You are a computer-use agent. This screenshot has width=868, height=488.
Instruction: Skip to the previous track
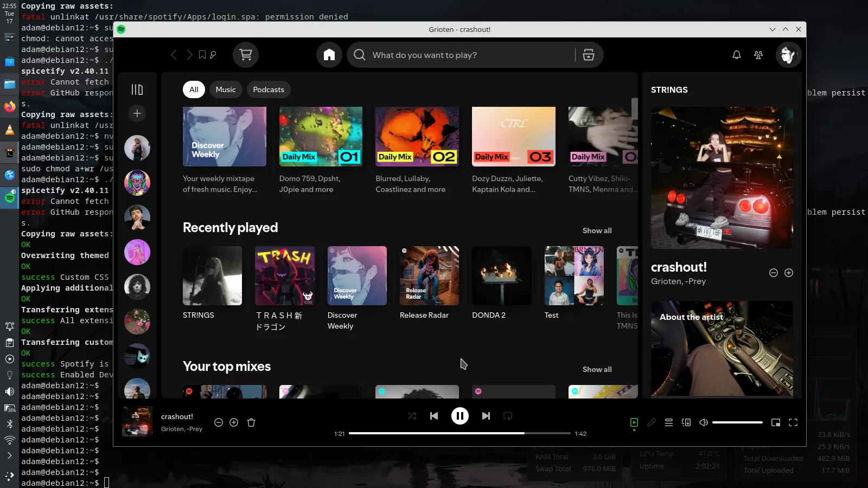tap(434, 416)
